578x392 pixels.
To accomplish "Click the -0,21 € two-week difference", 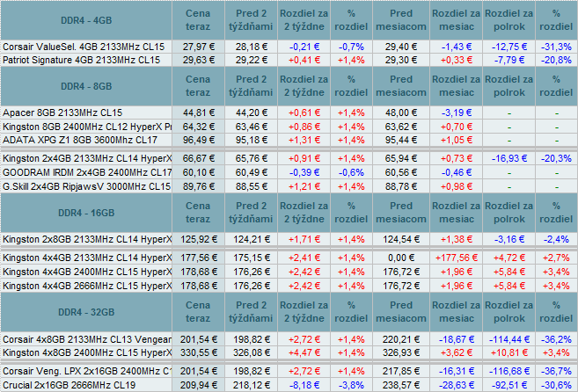I will click(304, 47).
